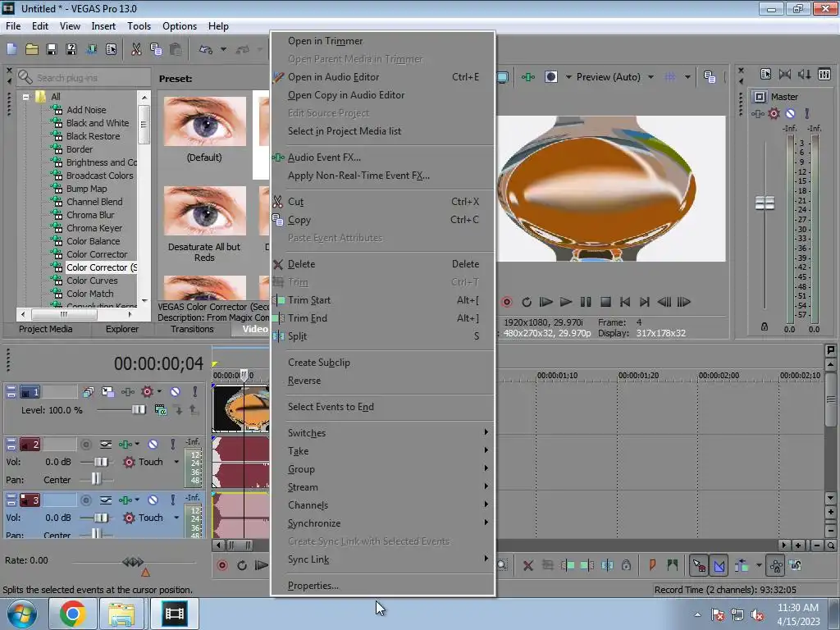
Task: Collapse the All plug-ins tree node
Action: click(x=25, y=97)
